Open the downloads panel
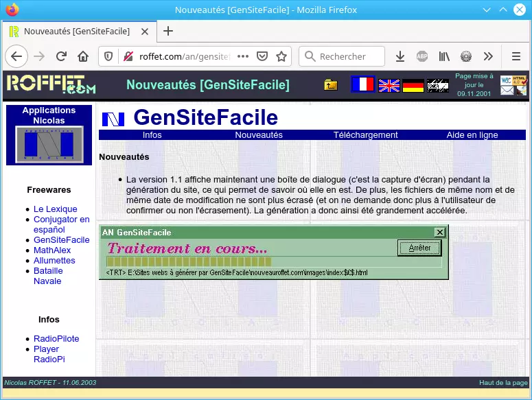 coord(400,56)
